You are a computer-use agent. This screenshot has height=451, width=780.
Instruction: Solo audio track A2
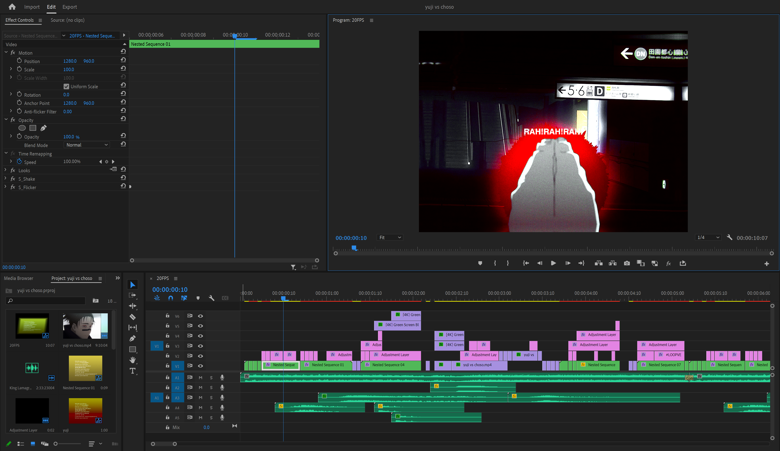tap(211, 387)
